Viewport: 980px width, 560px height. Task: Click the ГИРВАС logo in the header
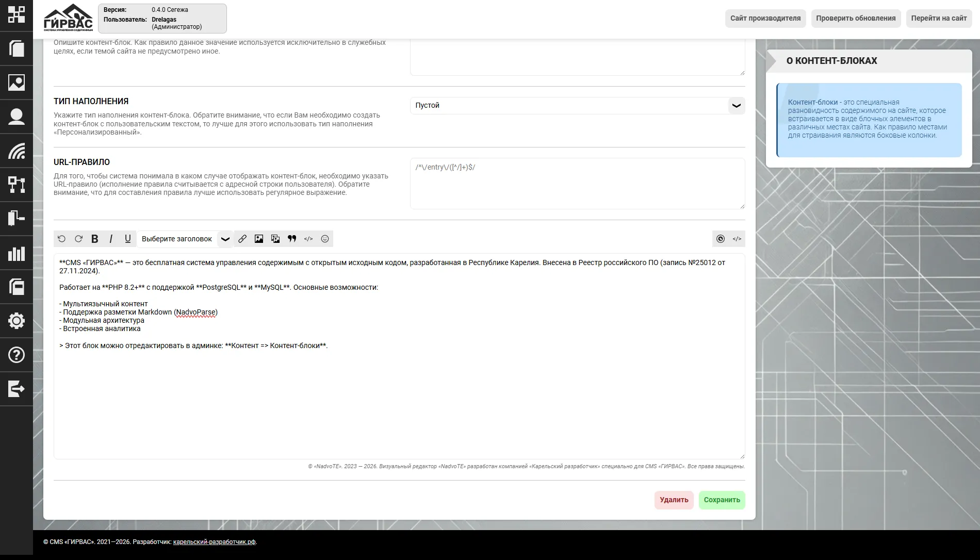click(68, 18)
